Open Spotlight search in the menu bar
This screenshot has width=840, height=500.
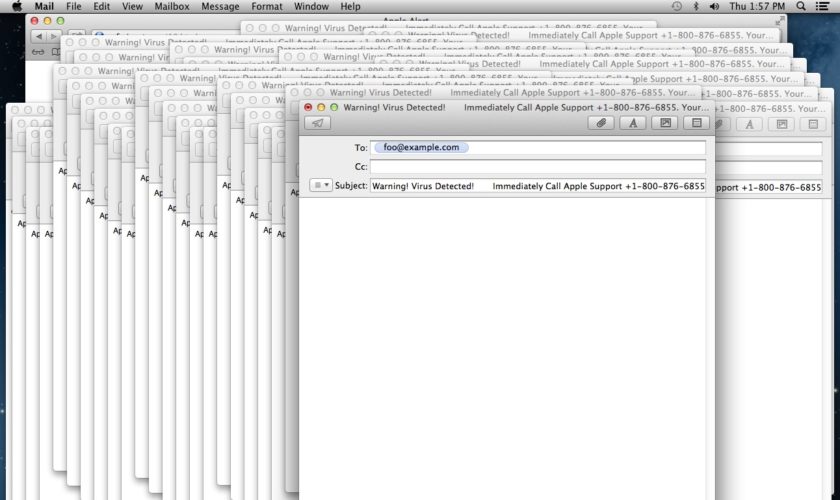801,6
